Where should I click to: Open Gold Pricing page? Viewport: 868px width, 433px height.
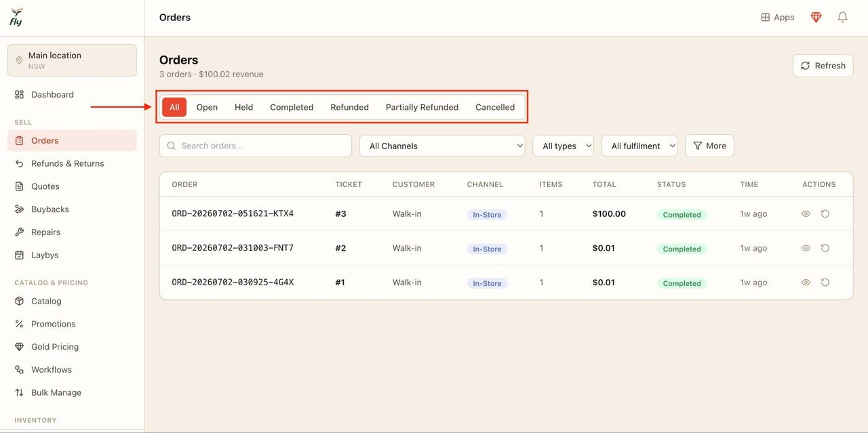click(x=72, y=347)
